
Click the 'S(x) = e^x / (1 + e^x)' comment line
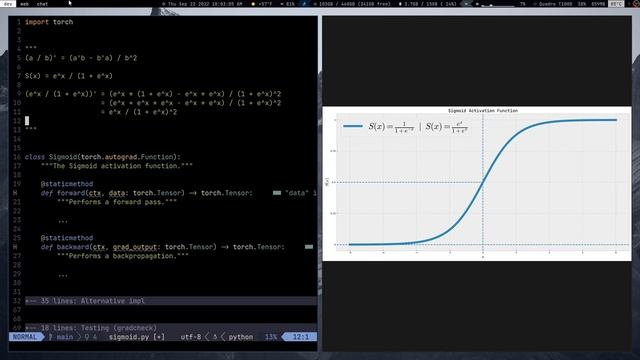69,76
